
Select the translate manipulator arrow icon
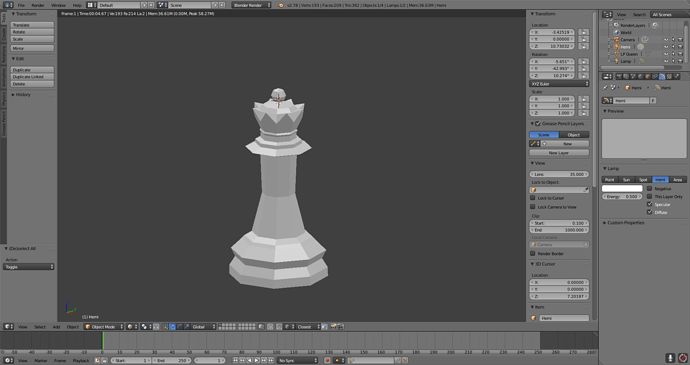click(x=172, y=327)
